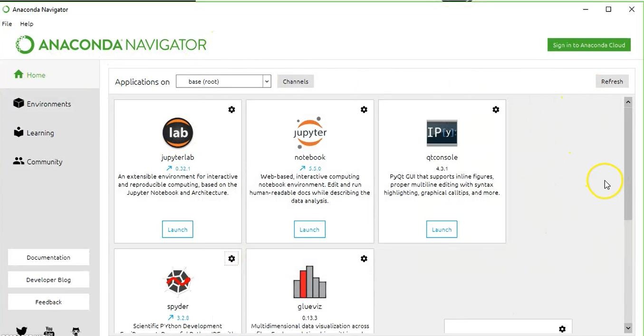Click the glueviz app name
644x336 pixels.
310,307
